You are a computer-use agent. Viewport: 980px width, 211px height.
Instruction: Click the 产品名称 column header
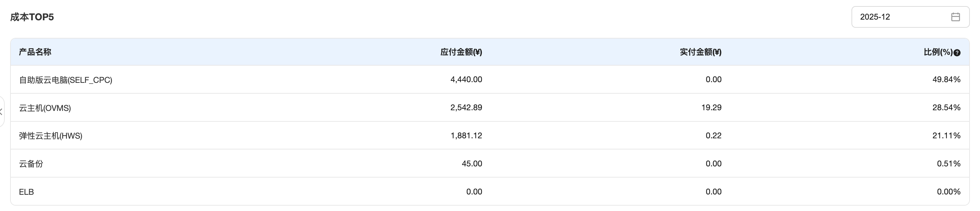coord(35,52)
